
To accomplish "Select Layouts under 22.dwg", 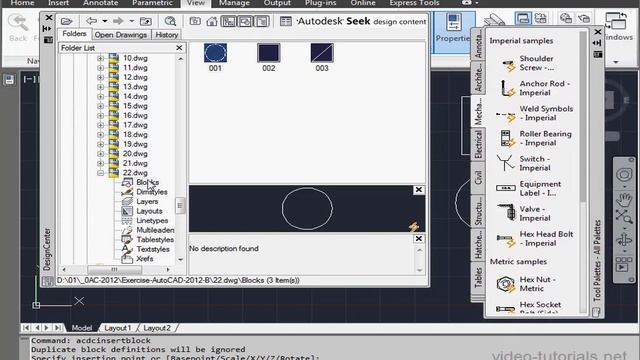I will coord(149,211).
